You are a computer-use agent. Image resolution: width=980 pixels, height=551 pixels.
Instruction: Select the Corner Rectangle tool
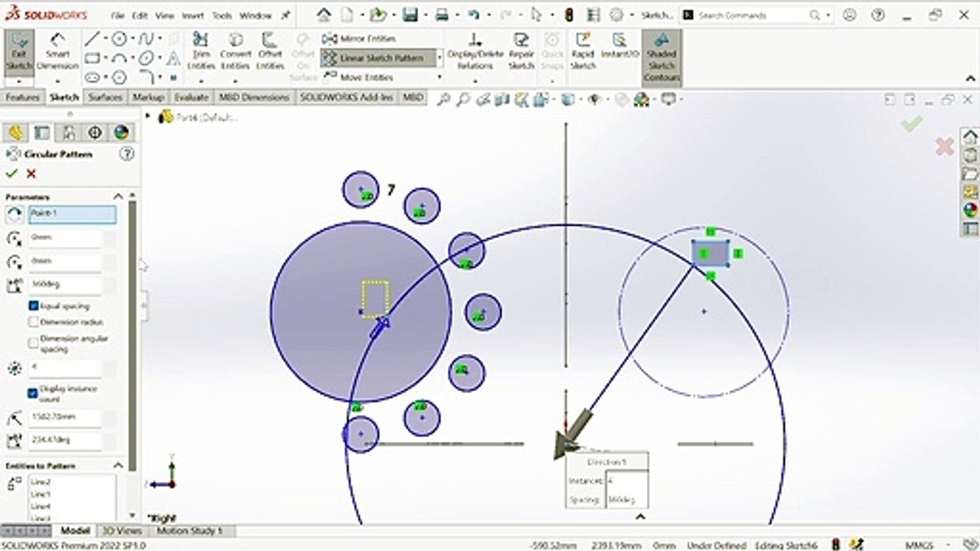92,58
